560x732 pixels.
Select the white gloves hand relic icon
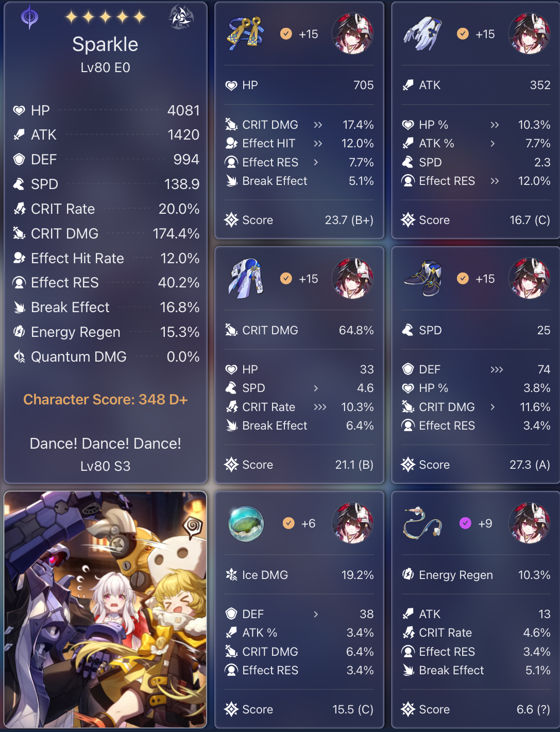tap(422, 34)
